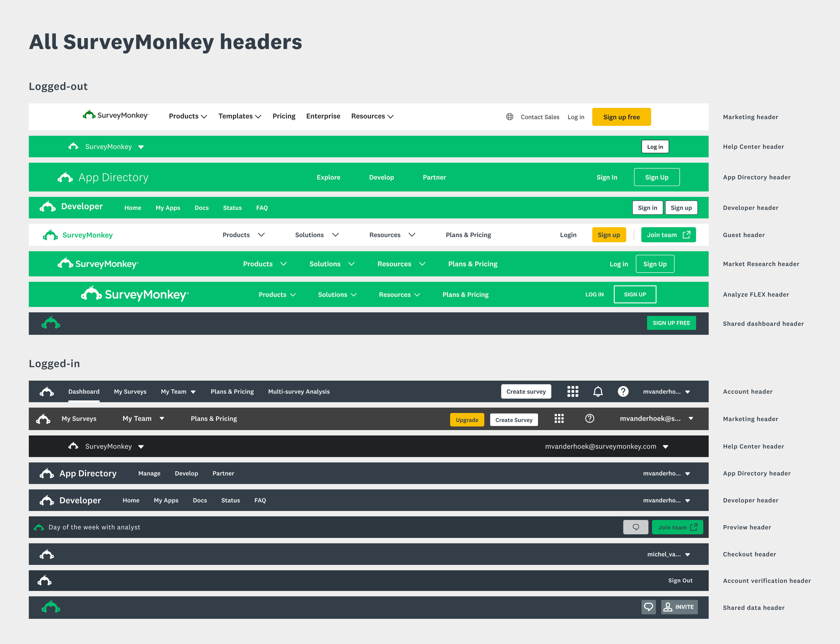
Task: Click the filled help question mark icon
Action: (x=623, y=392)
